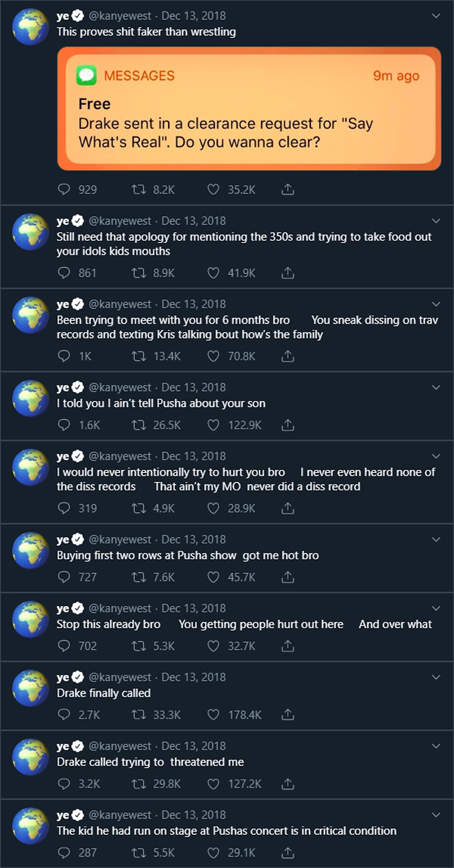Retweet the 'Drake finally called' tweet
Screen dimensions: 454x868
[139, 714]
